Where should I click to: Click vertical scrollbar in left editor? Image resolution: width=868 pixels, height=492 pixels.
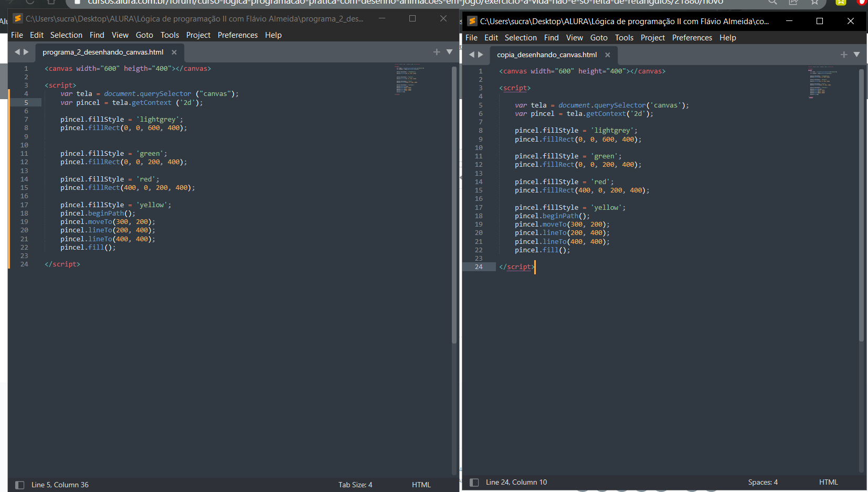454,205
